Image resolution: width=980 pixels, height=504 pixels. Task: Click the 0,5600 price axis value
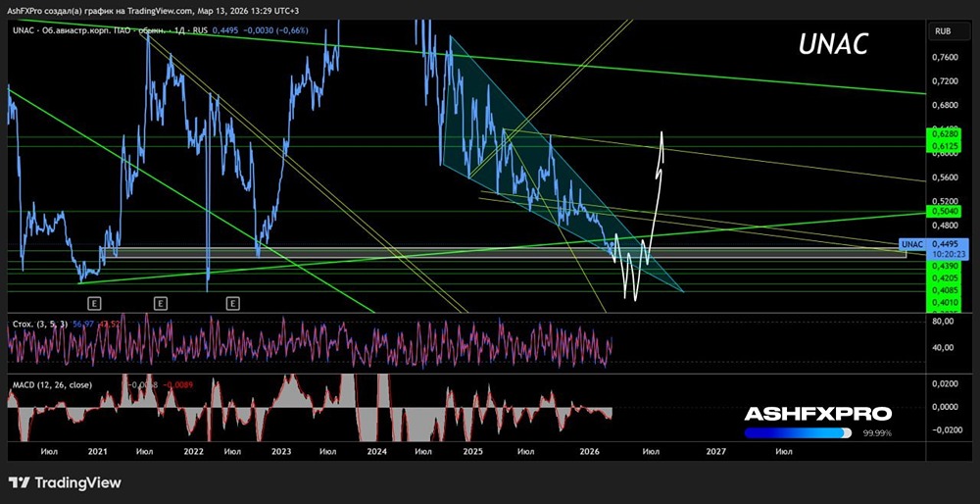[x=944, y=177]
